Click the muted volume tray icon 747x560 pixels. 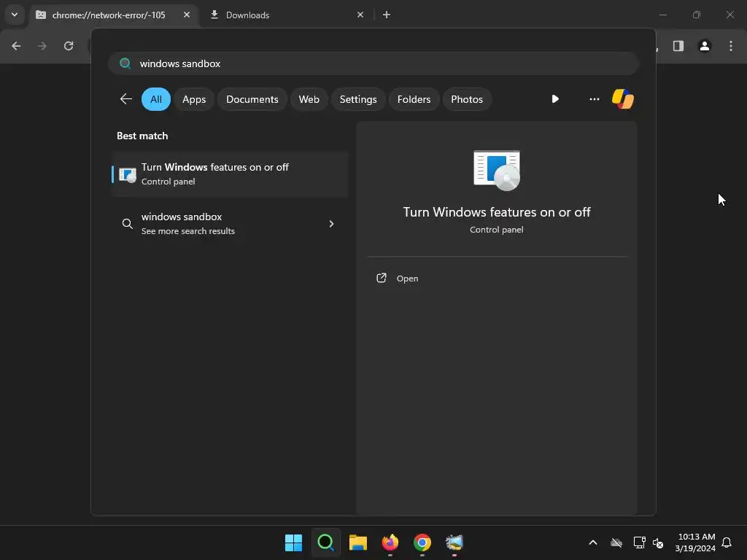659,542
